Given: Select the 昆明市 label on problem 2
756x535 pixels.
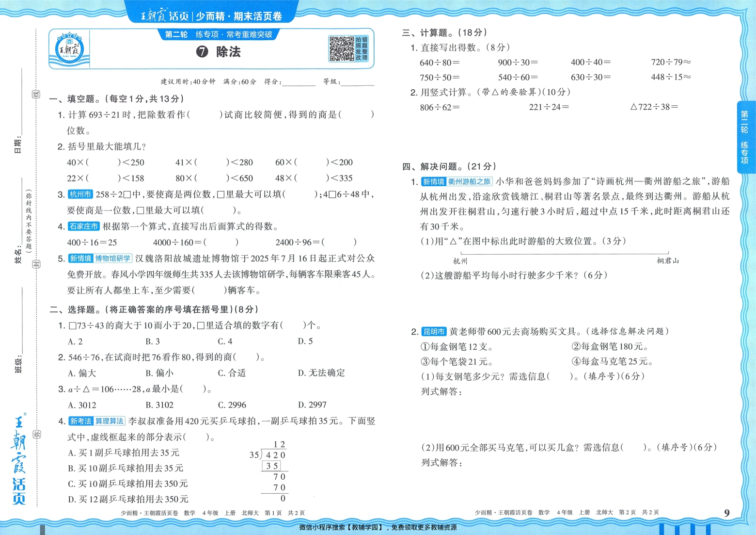Looking at the screenshot, I should click(x=435, y=332).
